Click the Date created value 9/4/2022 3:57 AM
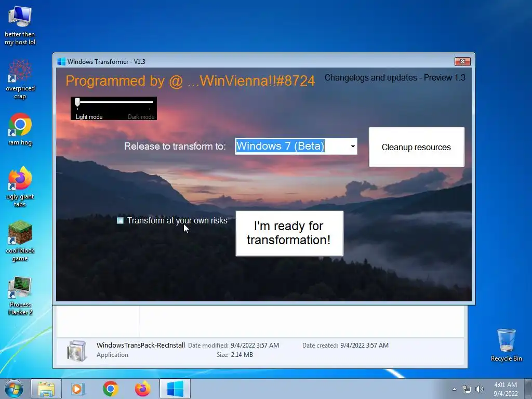Screen dimensions: 532x399 point(364,345)
